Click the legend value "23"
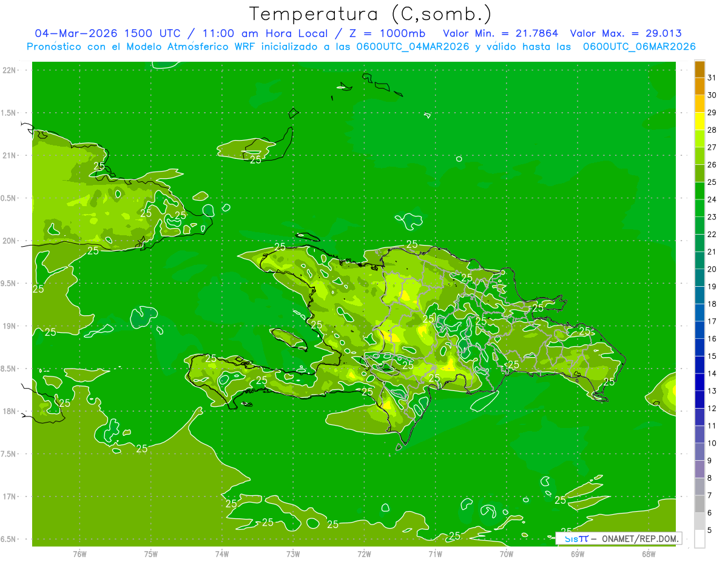The width and height of the screenshot is (728, 562). [712, 217]
